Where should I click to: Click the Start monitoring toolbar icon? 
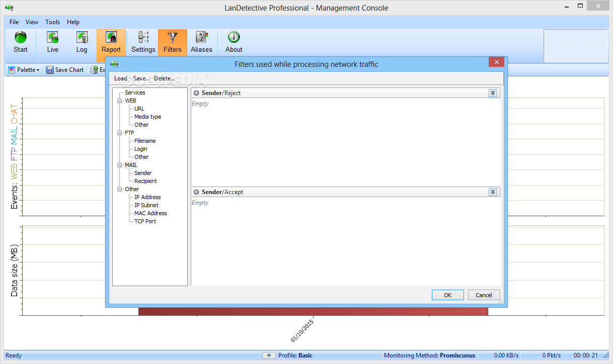click(21, 42)
